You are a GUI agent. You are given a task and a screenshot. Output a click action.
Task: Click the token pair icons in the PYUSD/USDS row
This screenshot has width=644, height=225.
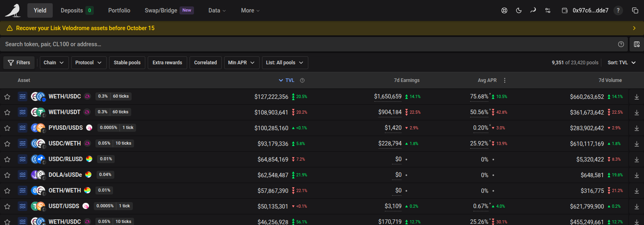click(38, 128)
